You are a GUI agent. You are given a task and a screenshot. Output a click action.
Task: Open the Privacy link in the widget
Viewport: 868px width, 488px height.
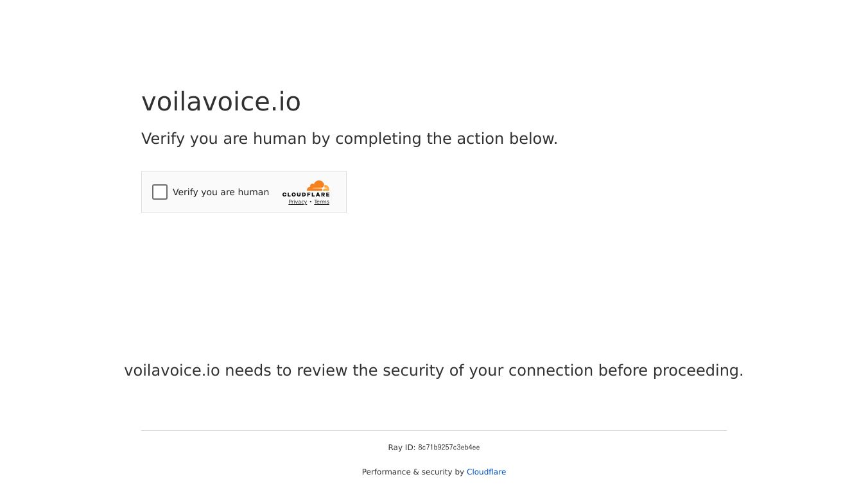pyautogui.click(x=297, y=202)
